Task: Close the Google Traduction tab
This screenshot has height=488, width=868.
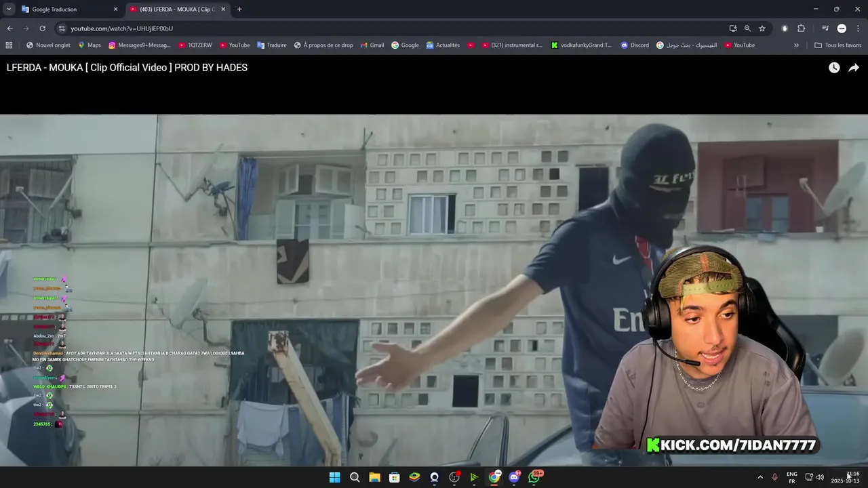Action: point(115,9)
